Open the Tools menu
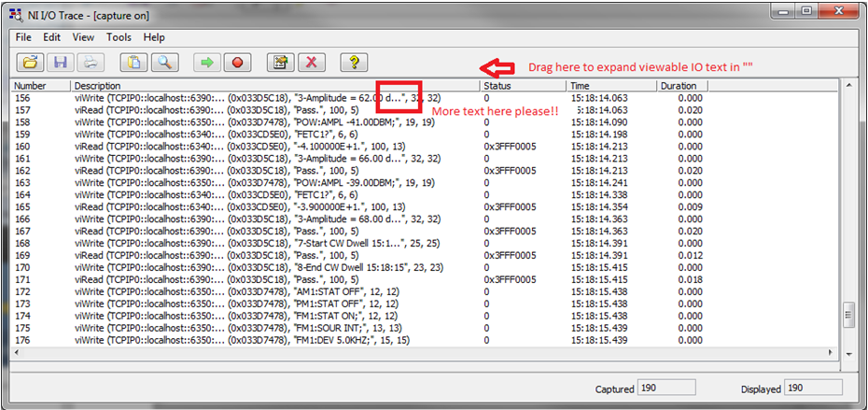This screenshot has width=868, height=410. point(119,37)
